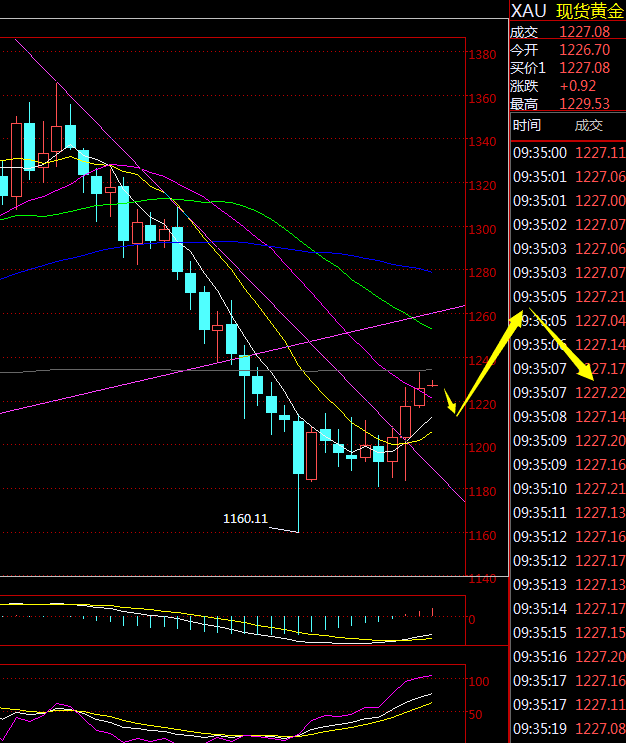Click the 0 axis label of MACD panel
The image size is (626, 743).
pos(473,619)
